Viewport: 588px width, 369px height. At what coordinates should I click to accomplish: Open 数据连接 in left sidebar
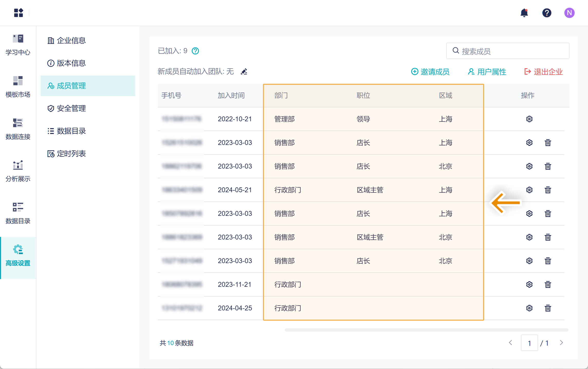click(x=18, y=129)
